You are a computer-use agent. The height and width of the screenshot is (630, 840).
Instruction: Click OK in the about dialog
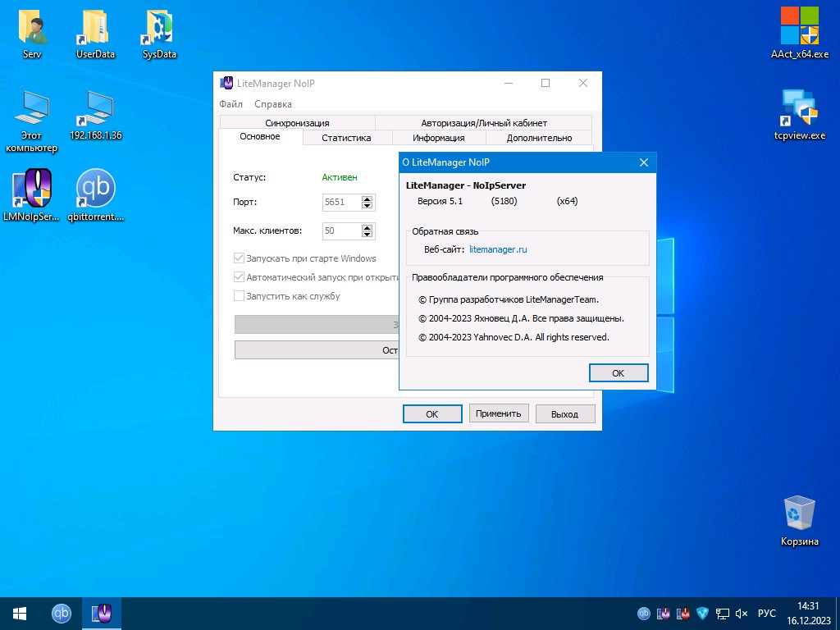619,373
